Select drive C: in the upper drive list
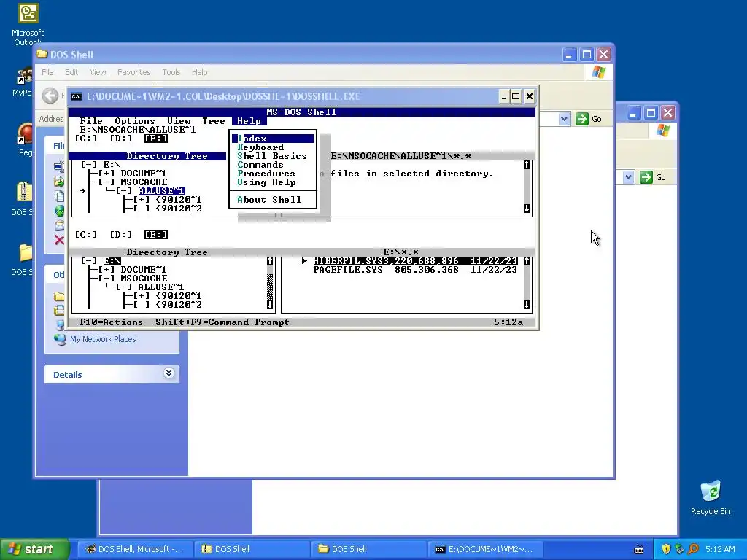747x560 pixels. click(86, 139)
